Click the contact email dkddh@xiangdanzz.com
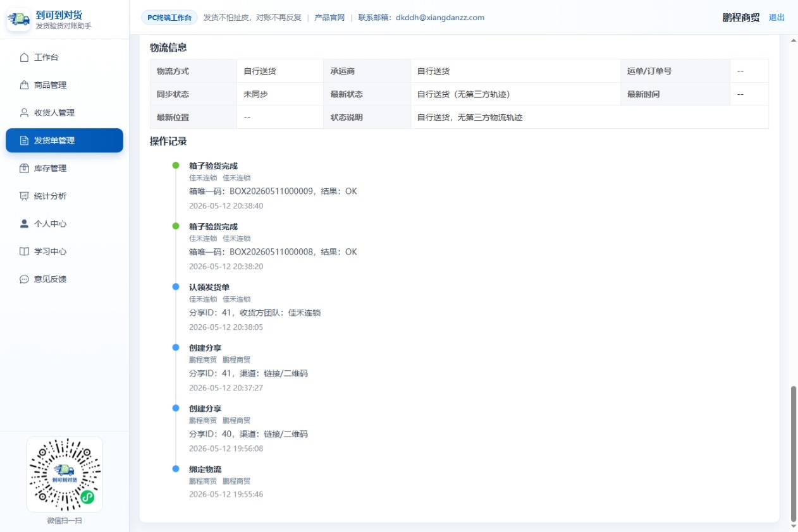This screenshot has height=532, width=798. (440, 18)
